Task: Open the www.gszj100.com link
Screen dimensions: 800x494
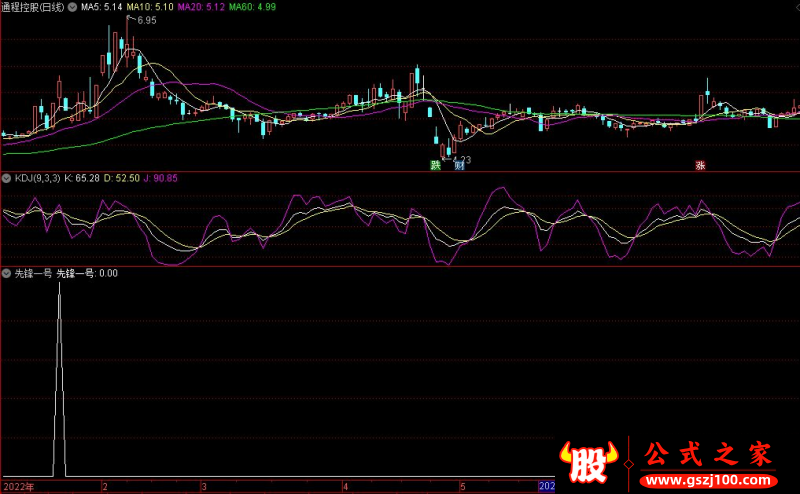Action: [x=709, y=480]
